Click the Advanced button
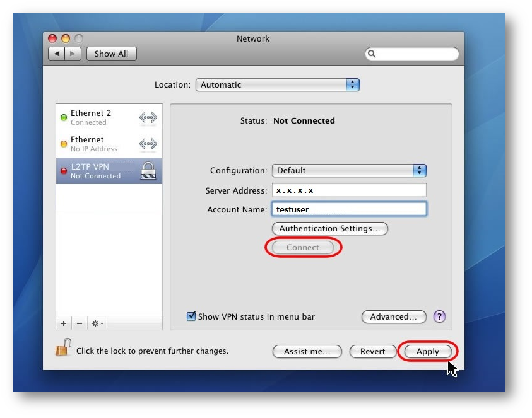 click(394, 317)
